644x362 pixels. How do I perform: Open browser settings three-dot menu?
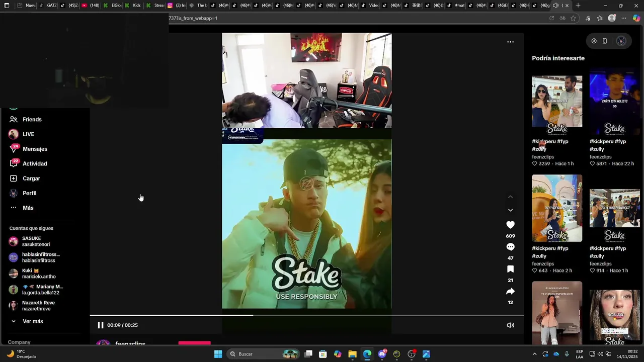pos(624,18)
